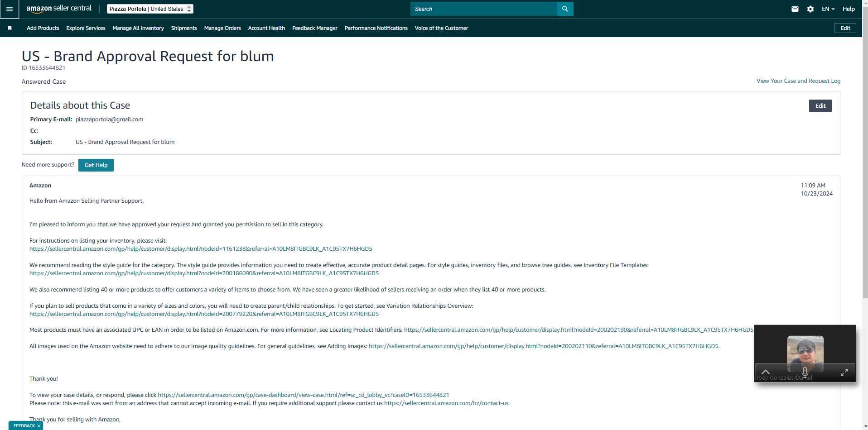Open Account Health page

(266, 28)
